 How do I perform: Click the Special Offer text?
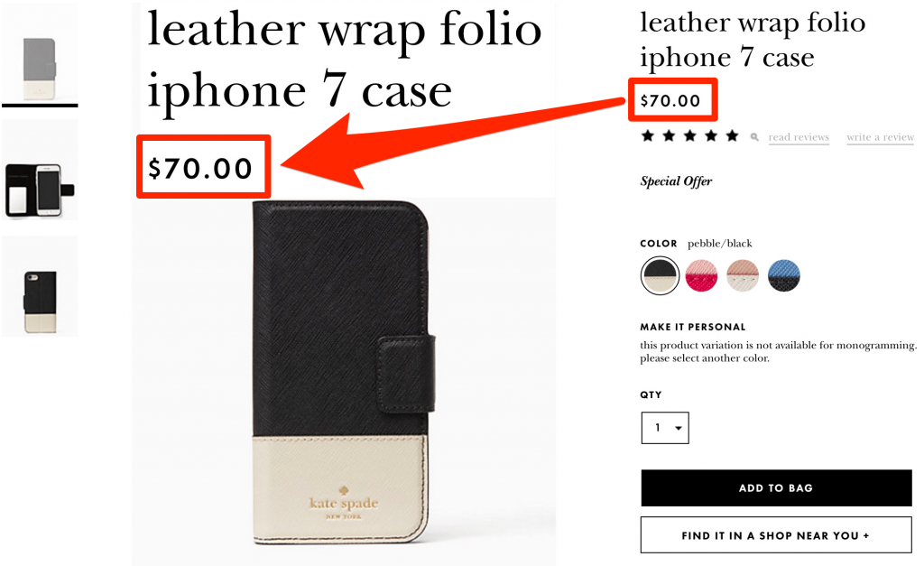(x=676, y=181)
